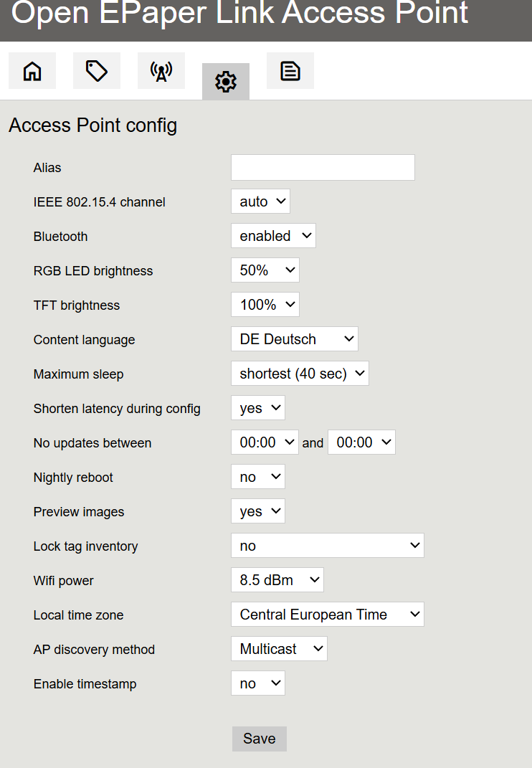Toggle shorten latency during config option
Image resolution: width=532 pixels, height=768 pixels.
pyautogui.click(x=257, y=407)
